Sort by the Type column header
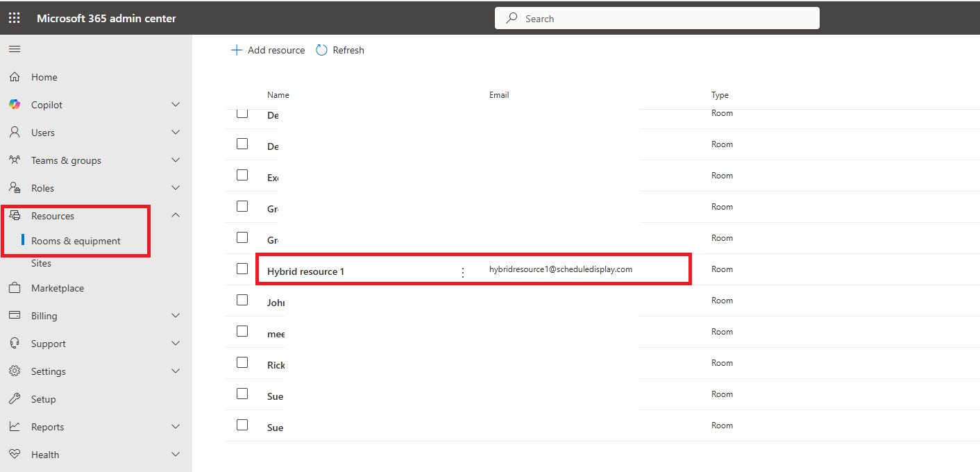Image resolution: width=980 pixels, height=472 pixels. (x=720, y=95)
